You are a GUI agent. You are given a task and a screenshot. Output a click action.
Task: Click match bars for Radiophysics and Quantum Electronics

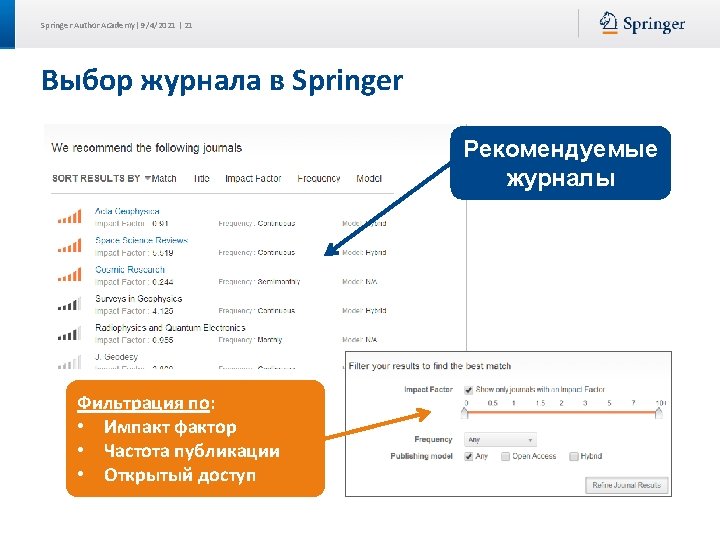pos(69,333)
